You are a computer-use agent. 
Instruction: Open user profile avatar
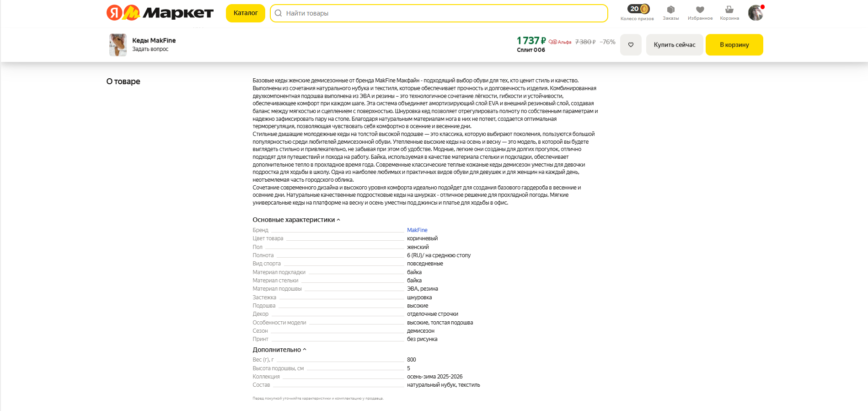tap(755, 13)
